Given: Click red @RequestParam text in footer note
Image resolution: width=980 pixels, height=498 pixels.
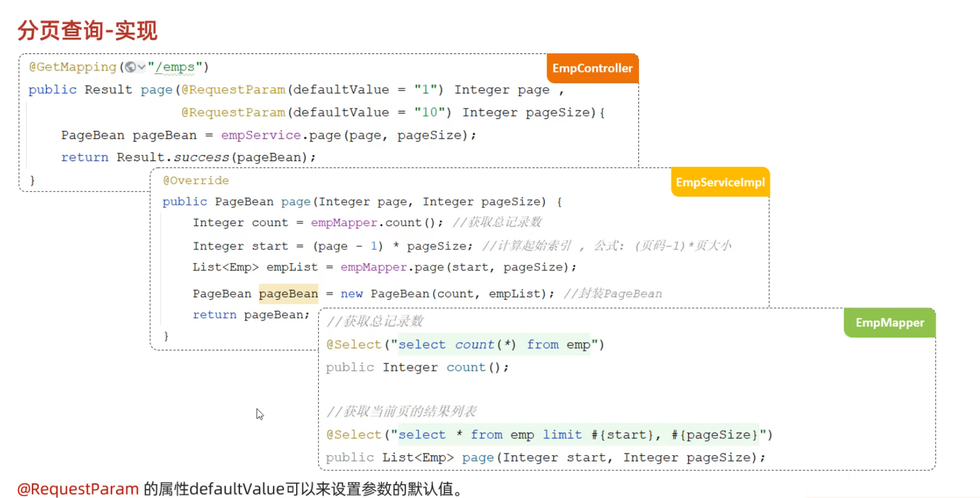Looking at the screenshot, I should pos(78,488).
